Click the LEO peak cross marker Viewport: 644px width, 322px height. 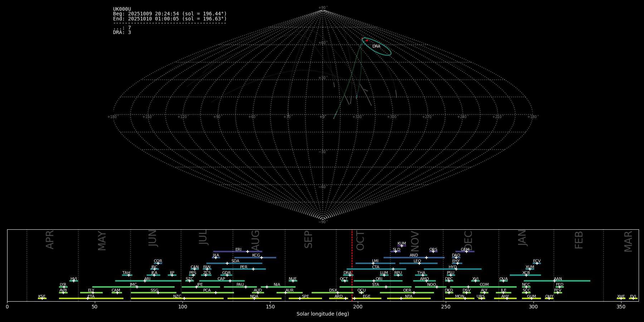point(419,263)
